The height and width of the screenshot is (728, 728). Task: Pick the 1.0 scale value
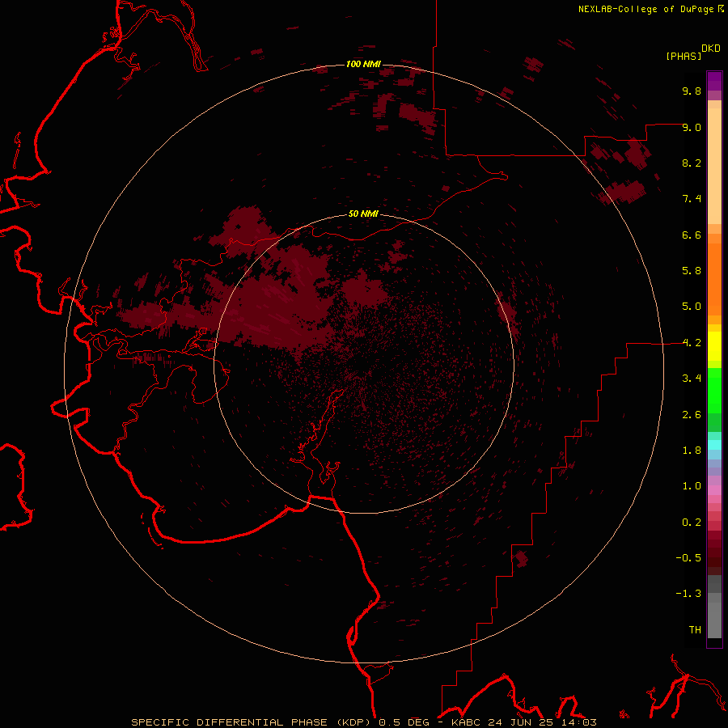point(692,486)
